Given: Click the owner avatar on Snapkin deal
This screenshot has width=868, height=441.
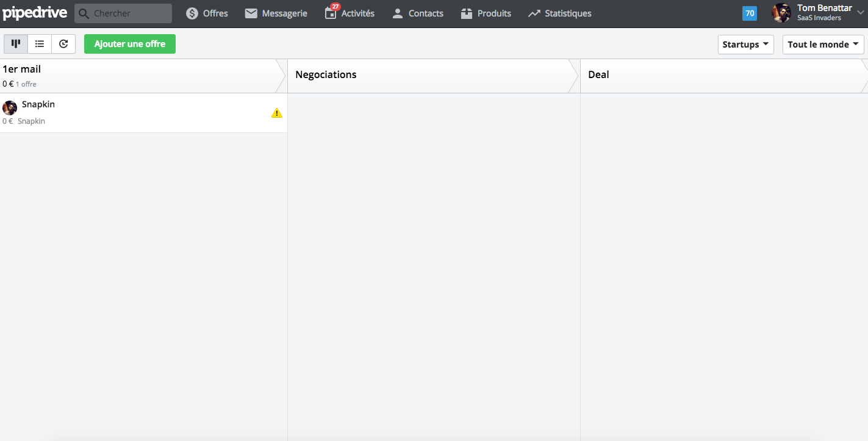Looking at the screenshot, I should pyautogui.click(x=10, y=108).
